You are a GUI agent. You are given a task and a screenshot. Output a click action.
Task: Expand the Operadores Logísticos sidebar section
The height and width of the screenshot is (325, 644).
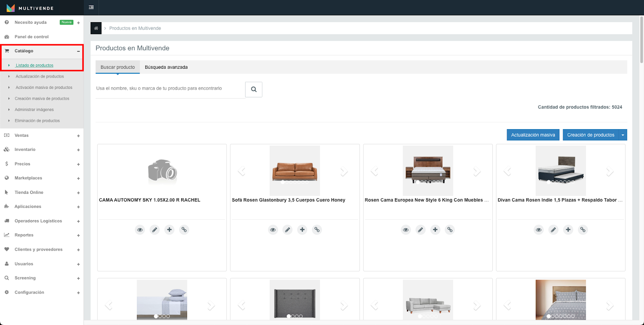tap(78, 222)
